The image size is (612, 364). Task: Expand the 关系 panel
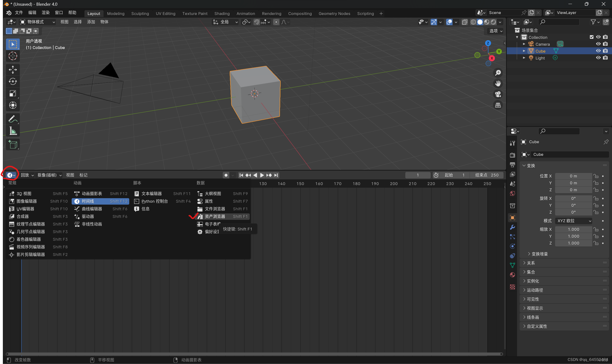pos(531,263)
